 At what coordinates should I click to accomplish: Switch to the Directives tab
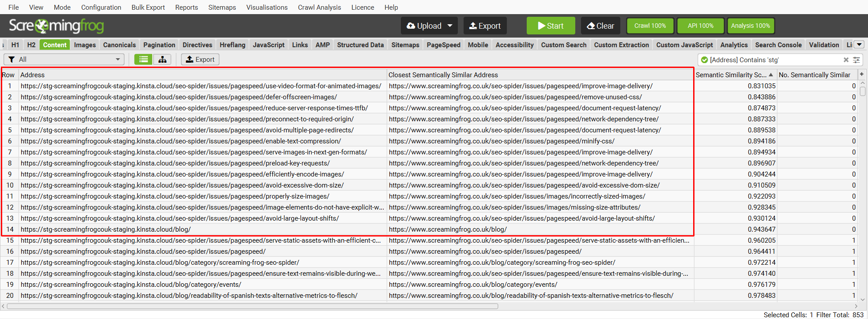click(x=197, y=45)
